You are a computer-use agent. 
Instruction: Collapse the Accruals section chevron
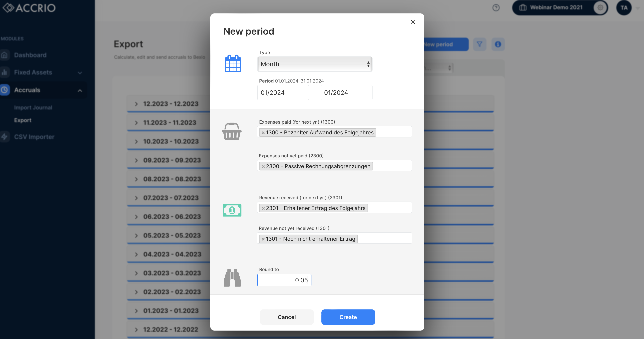80,90
